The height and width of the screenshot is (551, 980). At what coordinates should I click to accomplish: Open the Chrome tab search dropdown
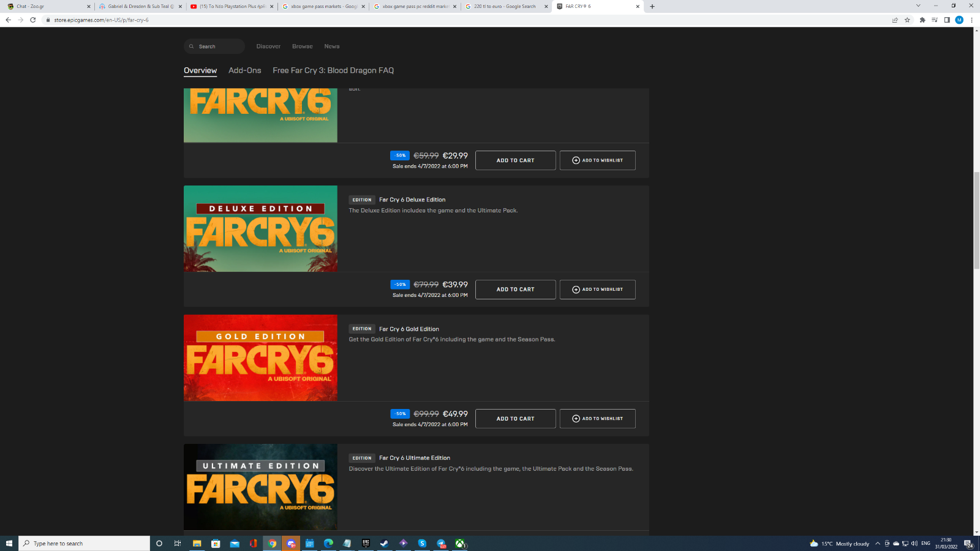point(918,6)
